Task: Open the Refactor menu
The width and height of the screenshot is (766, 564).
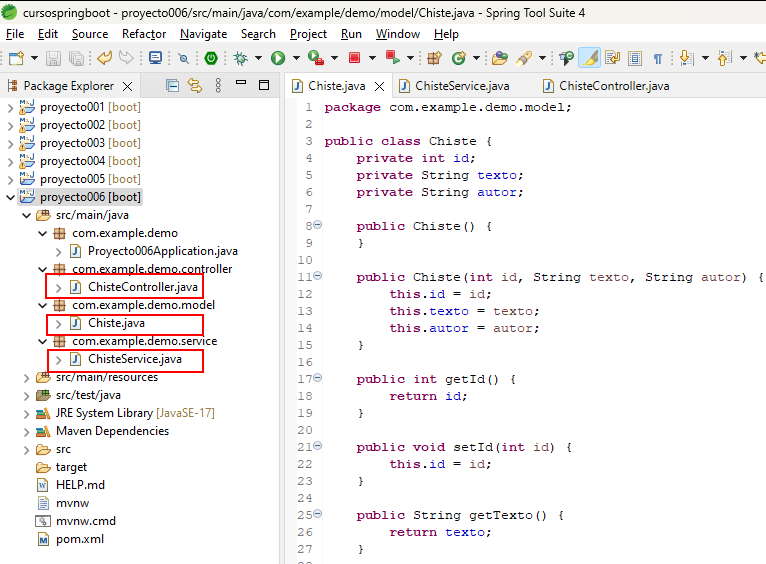Action: 144,34
